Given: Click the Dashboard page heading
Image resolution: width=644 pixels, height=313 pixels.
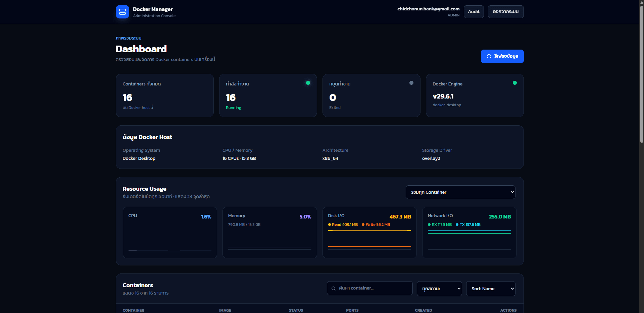Looking at the screenshot, I should click(141, 49).
